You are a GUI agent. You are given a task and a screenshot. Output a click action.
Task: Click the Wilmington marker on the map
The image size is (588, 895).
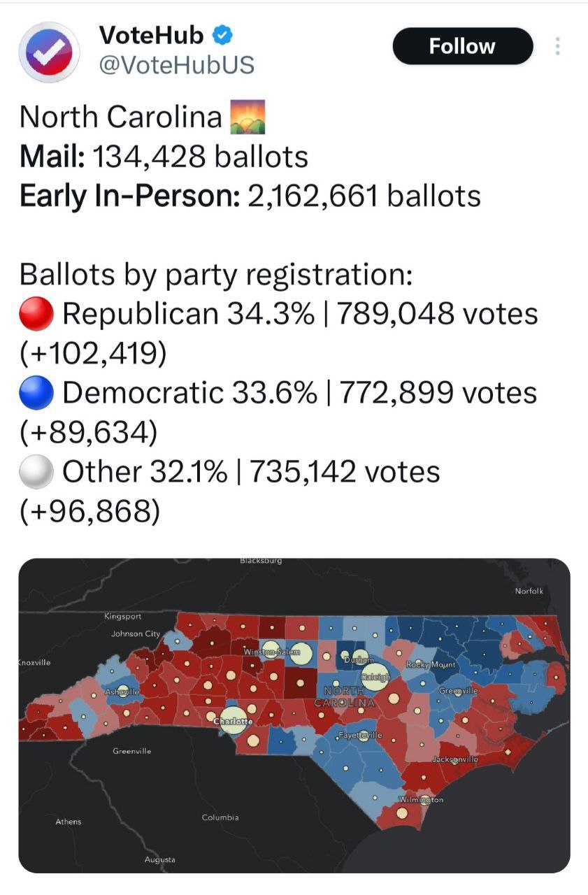(402, 812)
